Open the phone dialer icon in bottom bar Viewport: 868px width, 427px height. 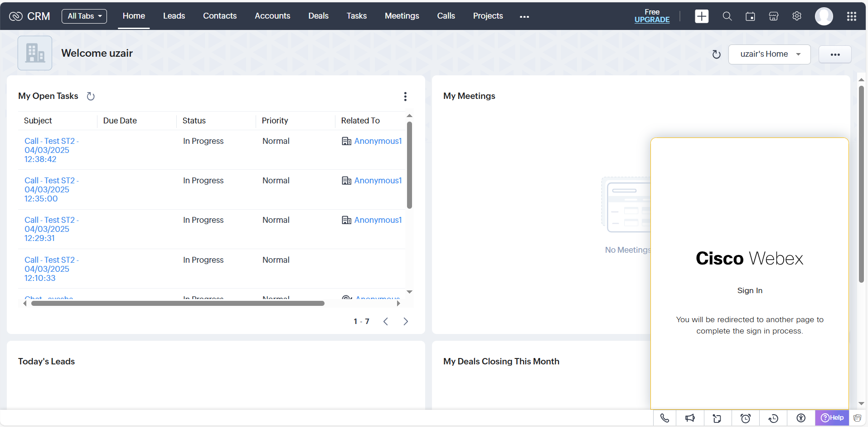pyautogui.click(x=664, y=418)
